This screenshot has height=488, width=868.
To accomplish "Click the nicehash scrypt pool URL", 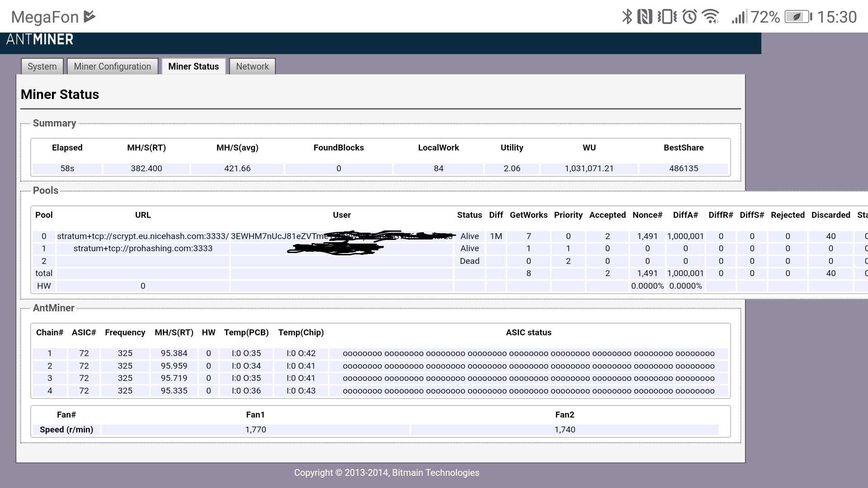I will (x=143, y=236).
